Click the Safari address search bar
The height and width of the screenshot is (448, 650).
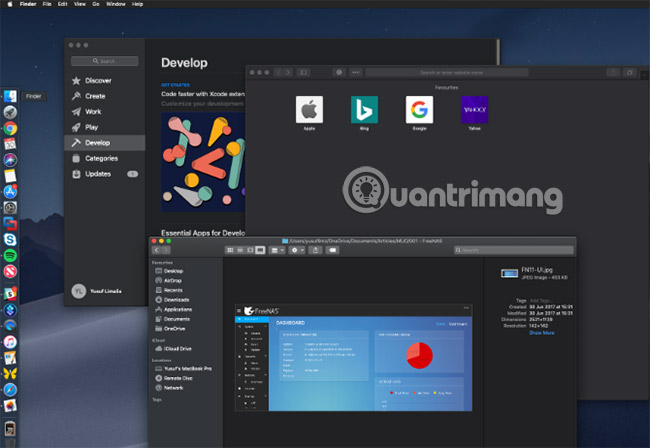pyautogui.click(x=447, y=73)
